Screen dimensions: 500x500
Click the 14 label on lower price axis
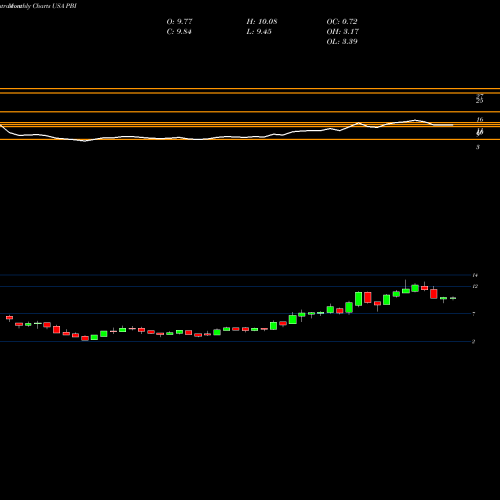click(x=475, y=275)
